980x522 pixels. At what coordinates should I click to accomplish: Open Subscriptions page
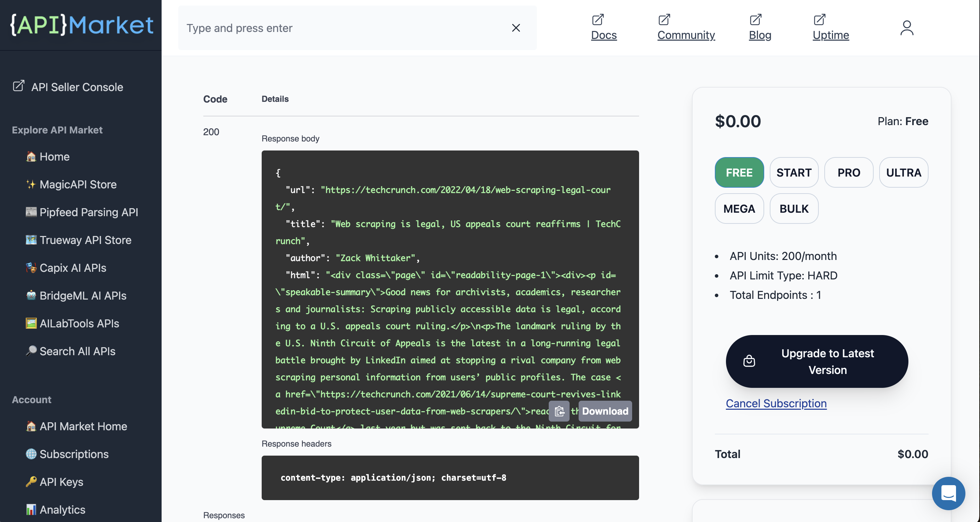[67, 454]
